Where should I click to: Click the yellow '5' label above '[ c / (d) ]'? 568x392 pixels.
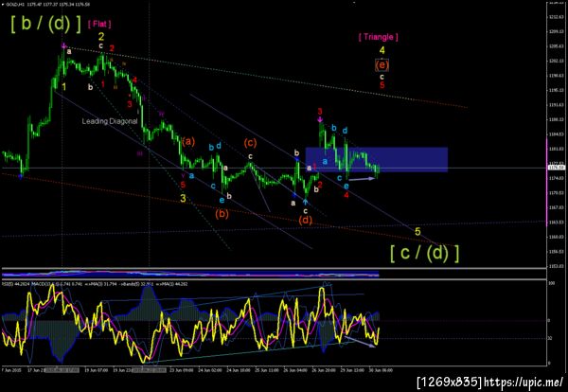(x=417, y=231)
